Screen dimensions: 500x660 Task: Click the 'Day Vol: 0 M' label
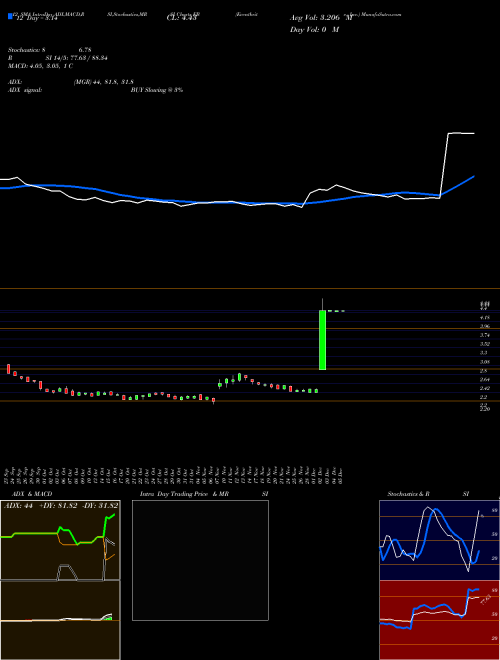tap(314, 30)
